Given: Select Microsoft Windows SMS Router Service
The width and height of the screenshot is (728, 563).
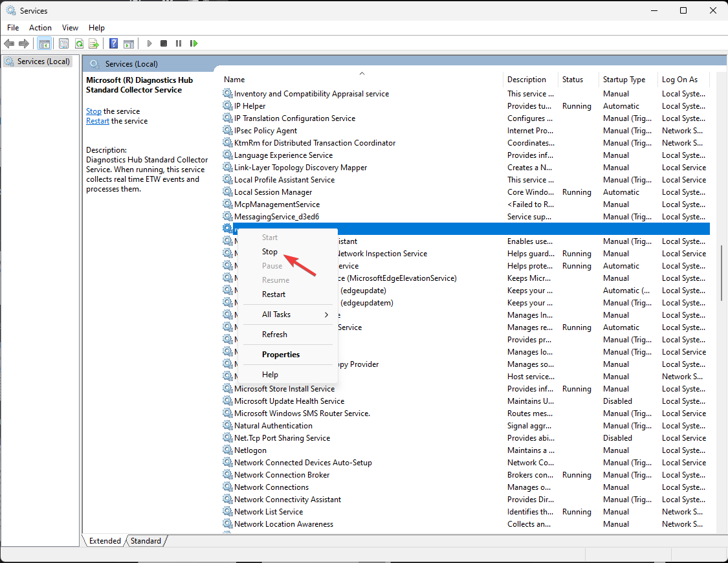Looking at the screenshot, I should pyautogui.click(x=465, y=414).
